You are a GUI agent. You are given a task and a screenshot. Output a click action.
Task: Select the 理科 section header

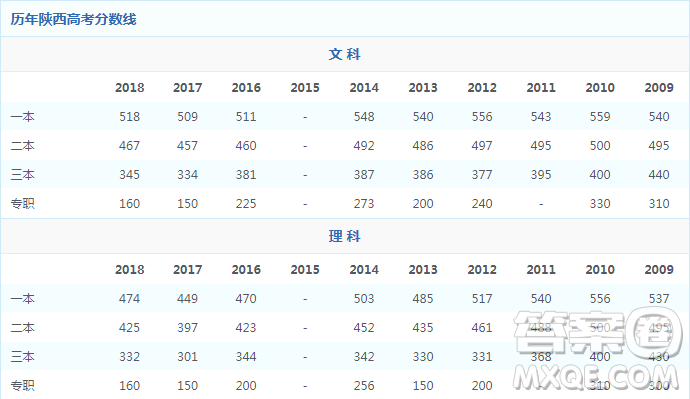click(x=345, y=236)
